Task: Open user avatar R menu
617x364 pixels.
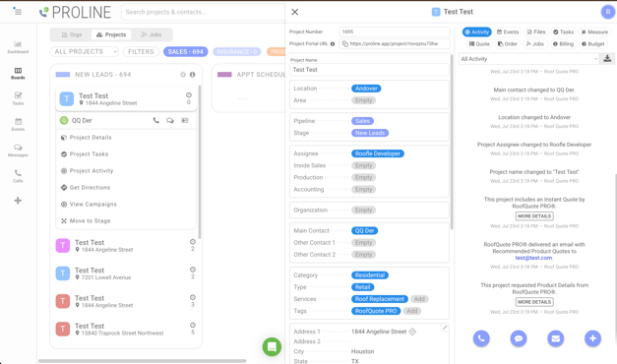Action: tap(608, 12)
